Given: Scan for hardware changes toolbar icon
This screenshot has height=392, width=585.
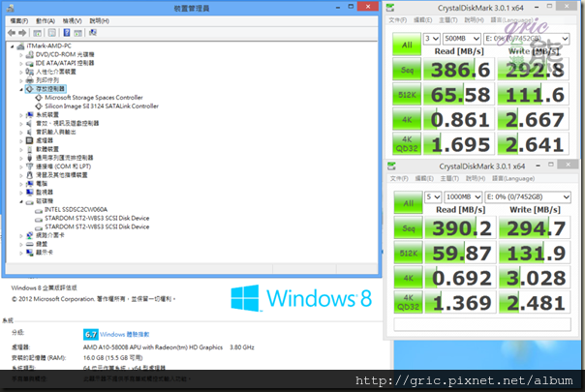Looking at the screenshot, I should click(93, 33).
